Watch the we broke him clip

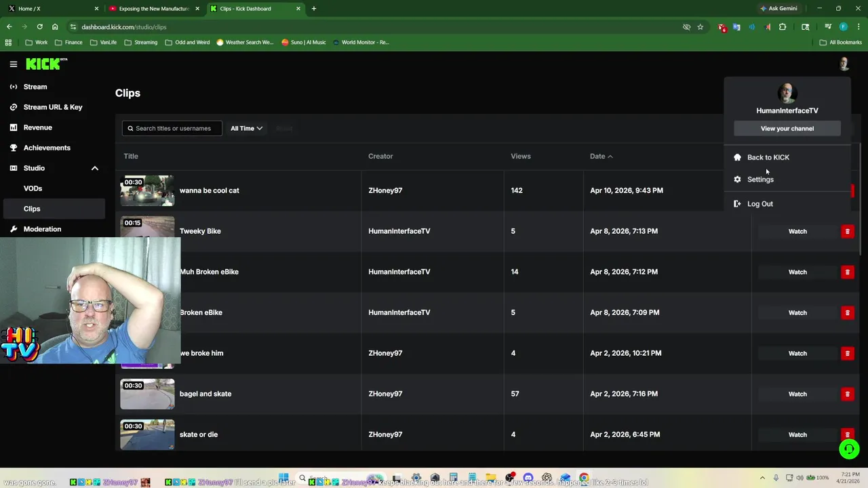(797, 353)
